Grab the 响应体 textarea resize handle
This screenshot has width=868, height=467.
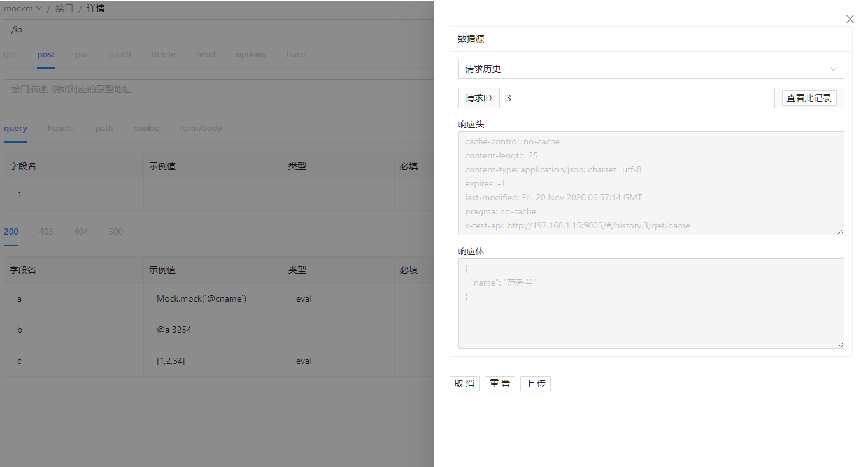pyautogui.click(x=841, y=345)
